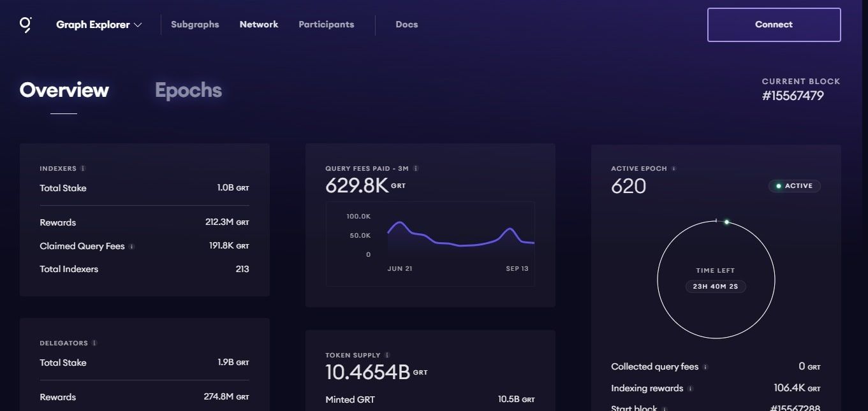Click the SEP 13 chart axis label
The width and height of the screenshot is (868, 411).
[x=517, y=268]
